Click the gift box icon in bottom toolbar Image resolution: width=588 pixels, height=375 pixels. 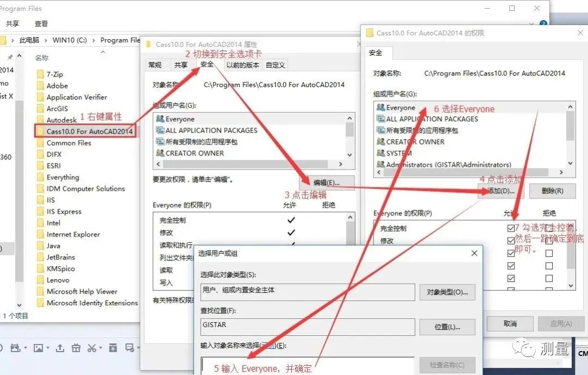pyautogui.click(x=76, y=348)
